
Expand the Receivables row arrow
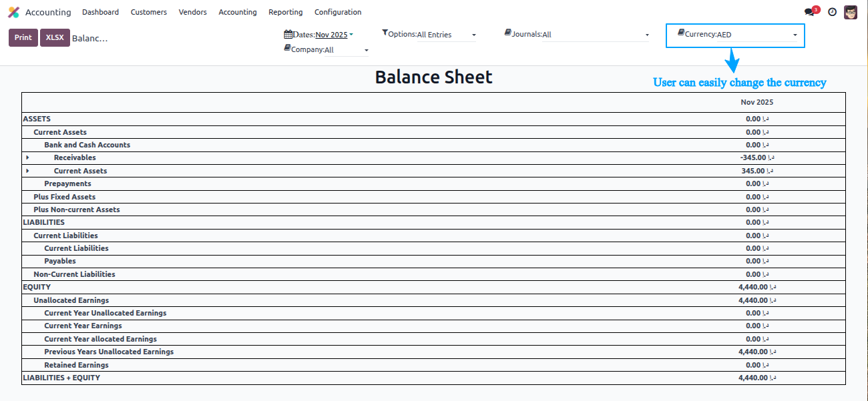27,157
